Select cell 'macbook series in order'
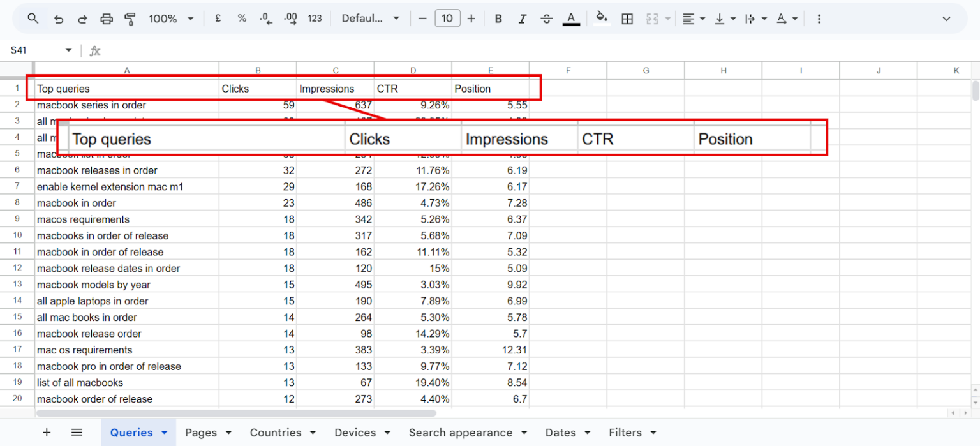The height and width of the screenshot is (446, 980). (127, 105)
